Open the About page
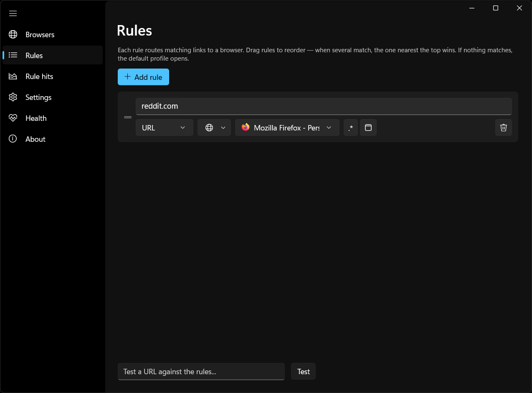The width and height of the screenshot is (532, 393). pos(53,139)
